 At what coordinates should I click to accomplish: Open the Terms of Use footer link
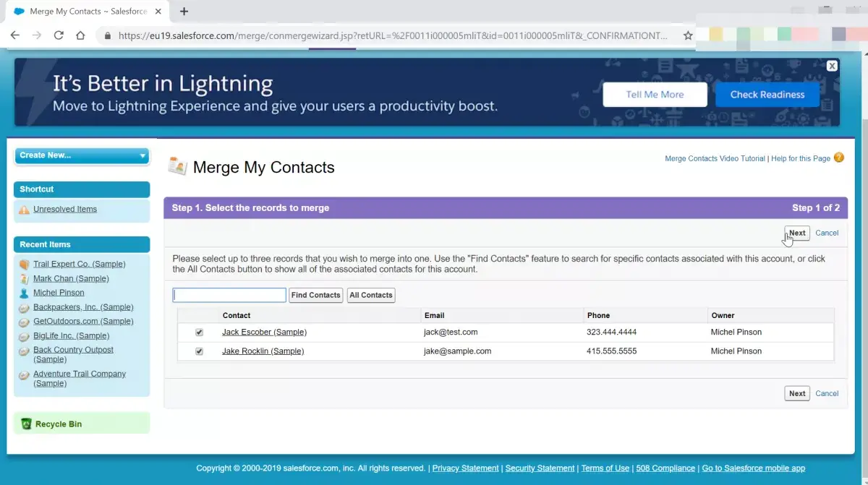coord(605,468)
